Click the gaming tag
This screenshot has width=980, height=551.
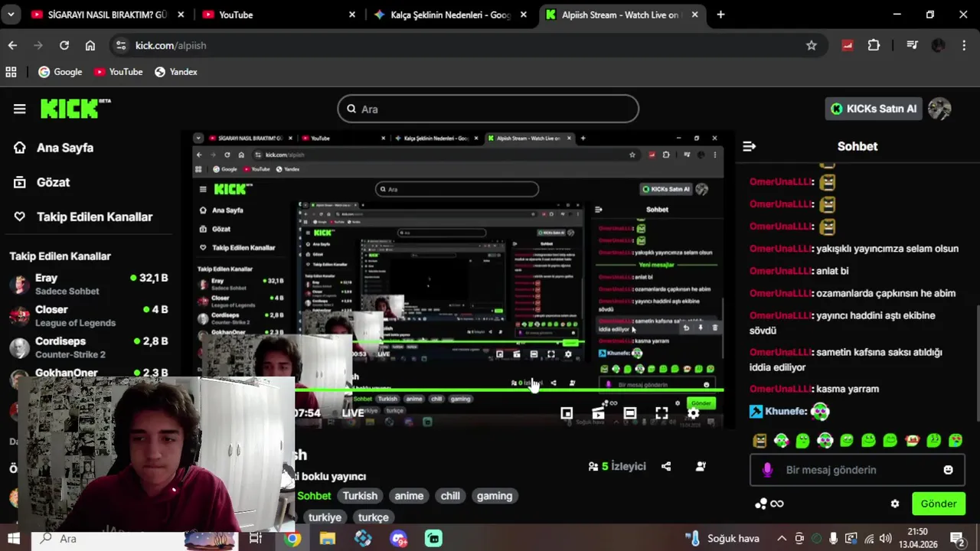click(x=495, y=496)
